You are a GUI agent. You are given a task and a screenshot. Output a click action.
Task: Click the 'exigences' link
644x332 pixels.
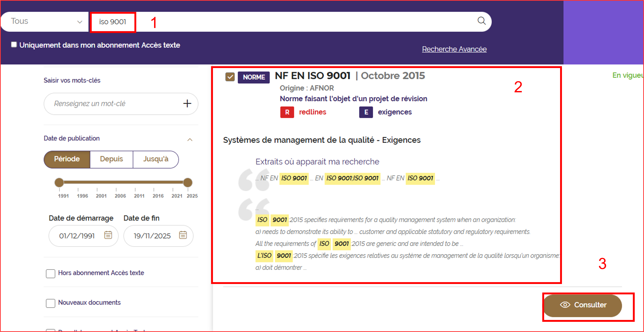tap(395, 112)
